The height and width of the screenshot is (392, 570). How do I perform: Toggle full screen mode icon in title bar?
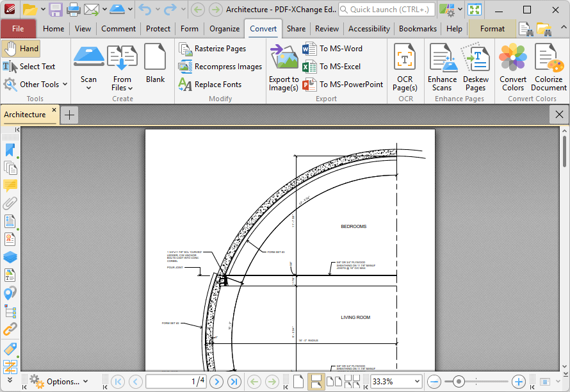coord(475,10)
